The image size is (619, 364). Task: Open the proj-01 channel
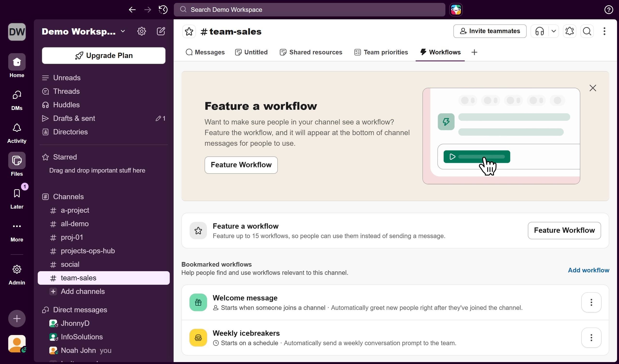pyautogui.click(x=104, y=238)
